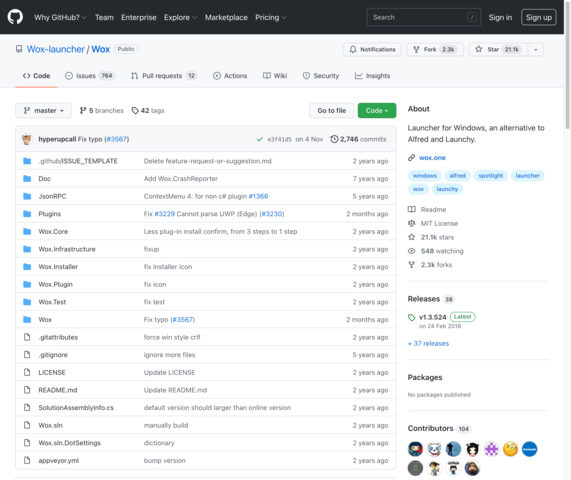Click the GitHub octocat logo

15,17
